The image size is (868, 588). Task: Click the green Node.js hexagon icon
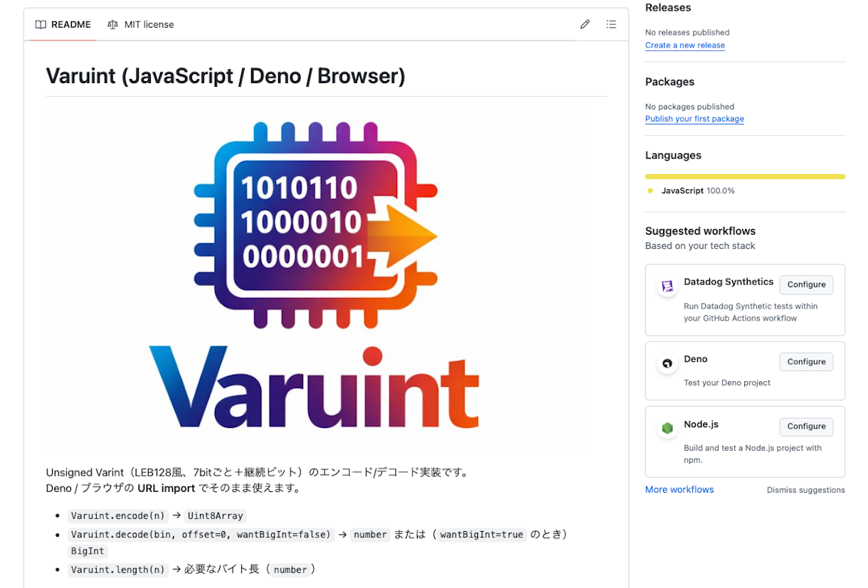pos(667,428)
